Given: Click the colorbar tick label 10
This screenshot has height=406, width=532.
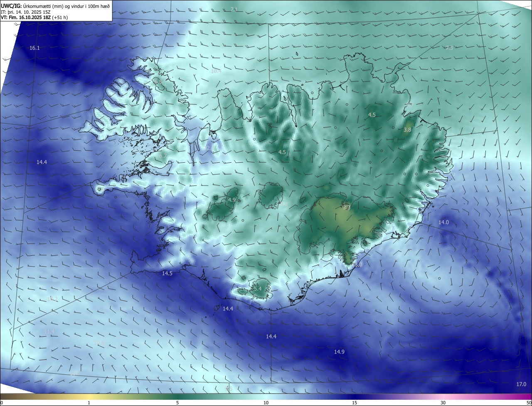Looking at the screenshot, I should pyautogui.click(x=266, y=403).
